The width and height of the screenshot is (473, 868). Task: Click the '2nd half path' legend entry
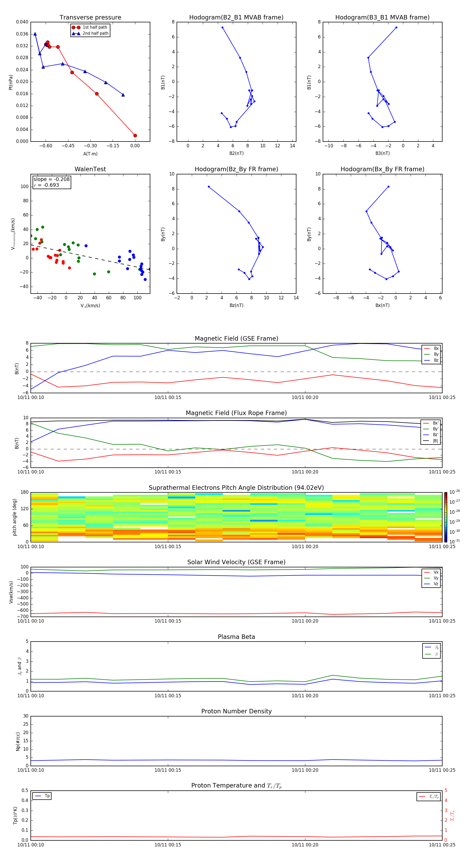click(90, 33)
